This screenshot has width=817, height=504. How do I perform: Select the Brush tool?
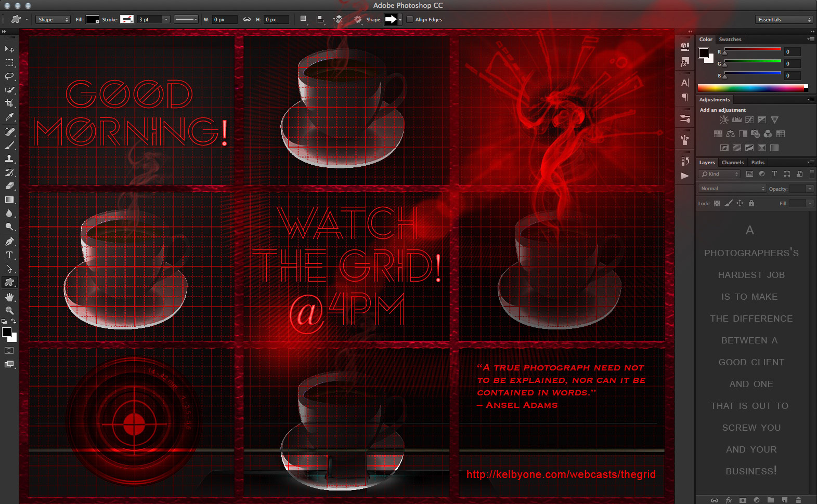[x=9, y=145]
